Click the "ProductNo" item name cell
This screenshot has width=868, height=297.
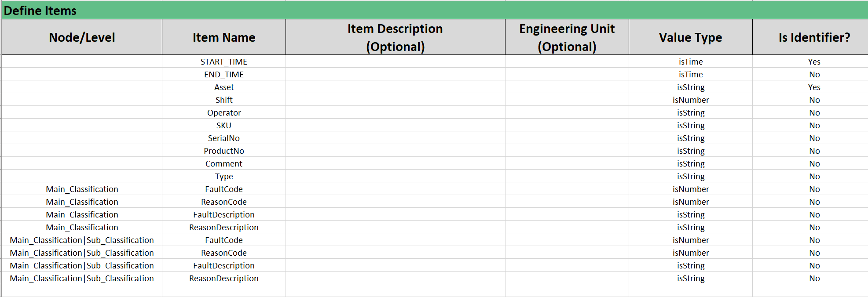(x=223, y=151)
